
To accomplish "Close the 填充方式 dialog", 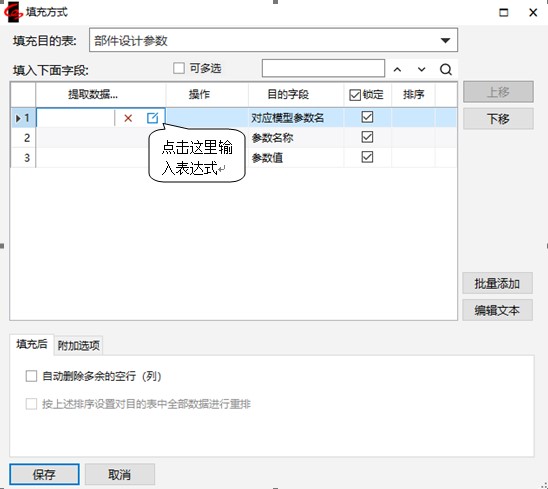I will (x=533, y=13).
